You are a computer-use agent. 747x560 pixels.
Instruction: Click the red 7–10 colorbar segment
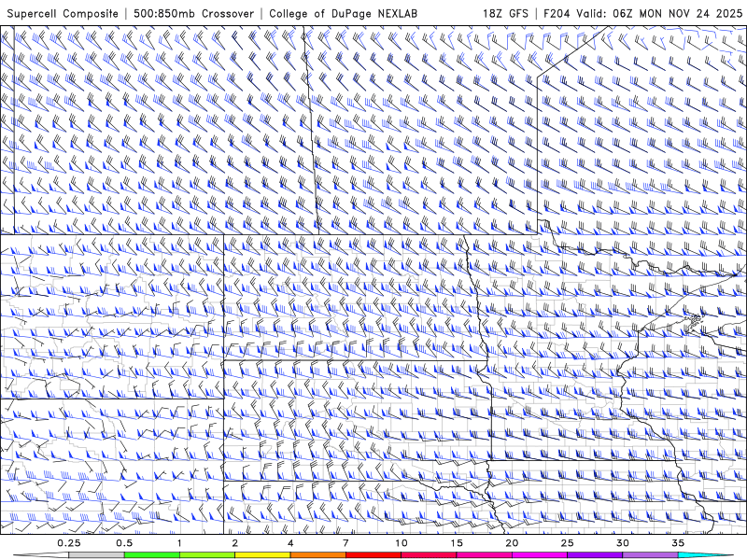(x=373, y=555)
